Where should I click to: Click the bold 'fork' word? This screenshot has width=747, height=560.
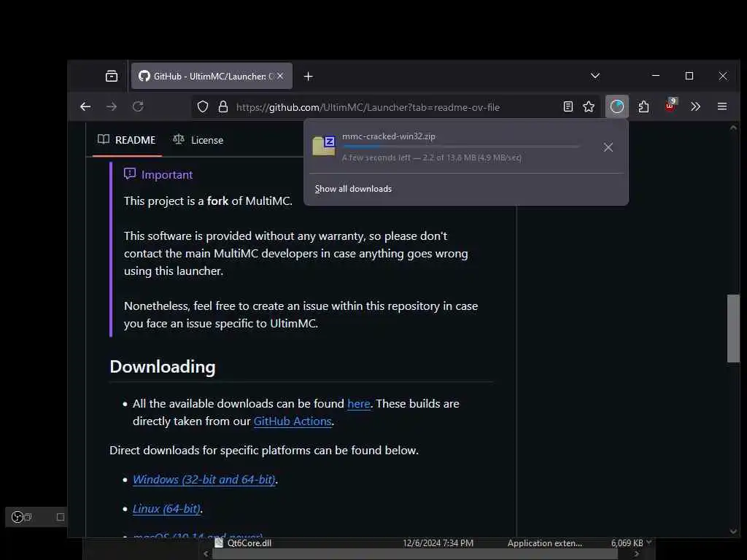pos(217,201)
